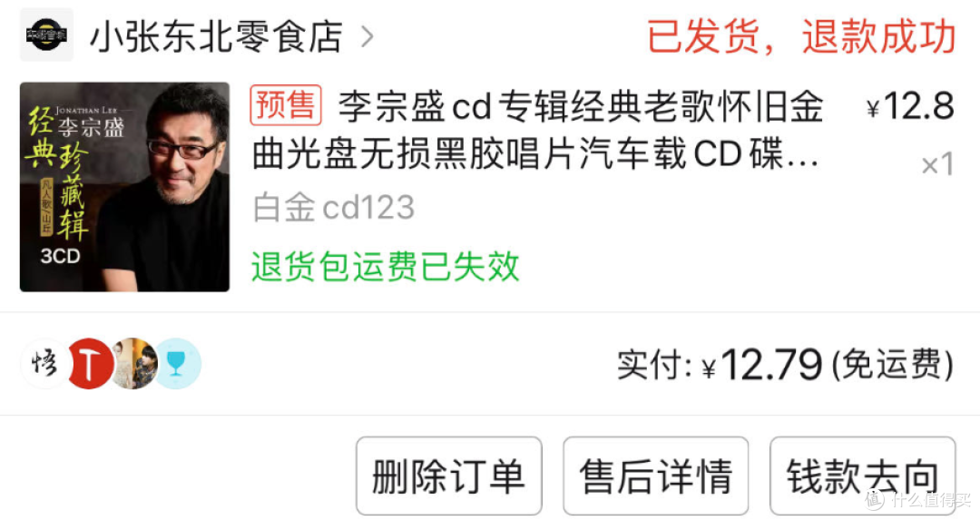Click the 售后详情 button
This screenshot has height=520, width=980.
coord(656,476)
